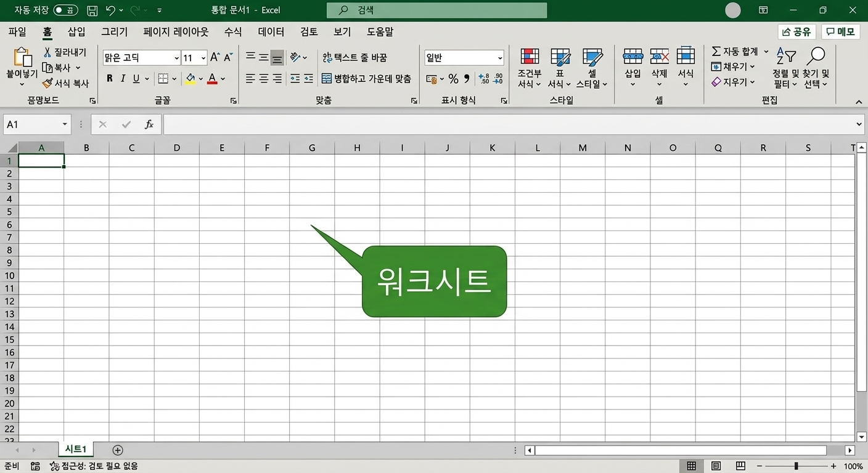Click the Fill Color yellow bucket
Image resolution: width=868 pixels, height=473 pixels.
click(190, 79)
